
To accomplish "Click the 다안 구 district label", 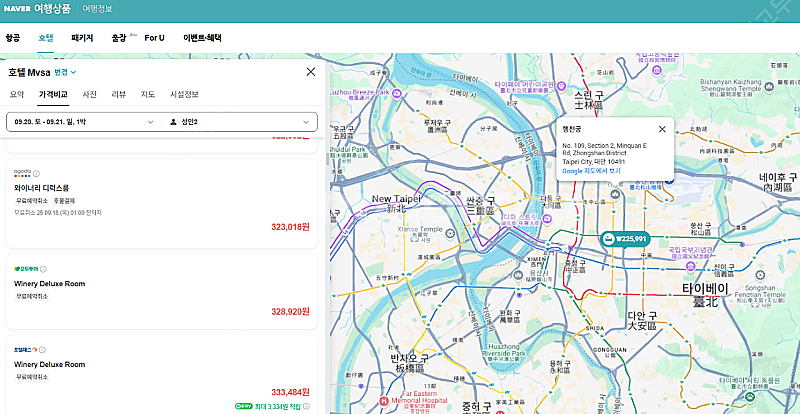I will [x=642, y=320].
